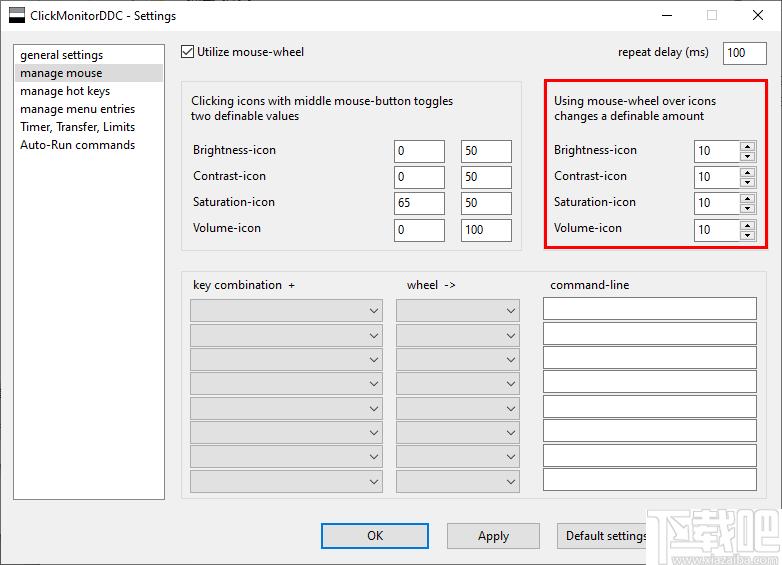Open fifth key combination dropdown

click(x=286, y=408)
